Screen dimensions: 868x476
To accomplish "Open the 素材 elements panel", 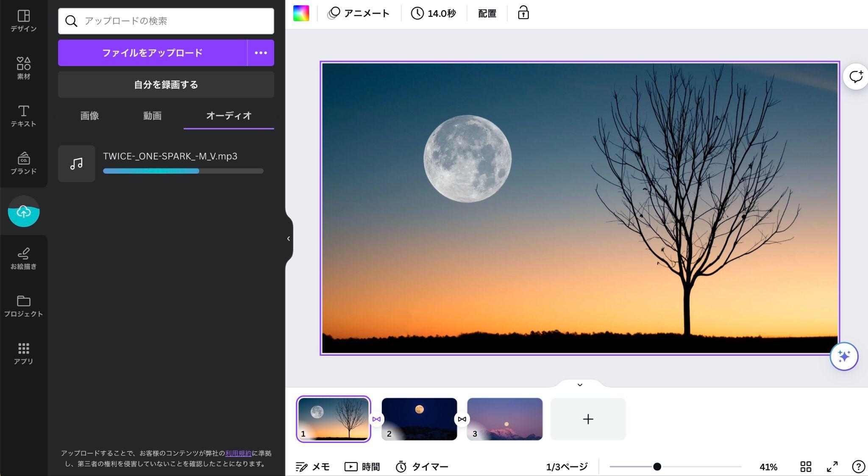I will tap(24, 68).
